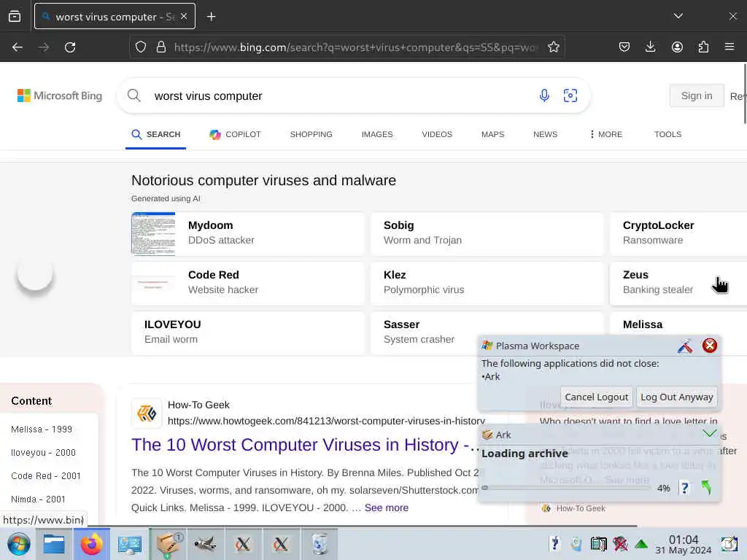Open a new browser tab
The height and width of the screenshot is (560, 747).
[211, 17]
